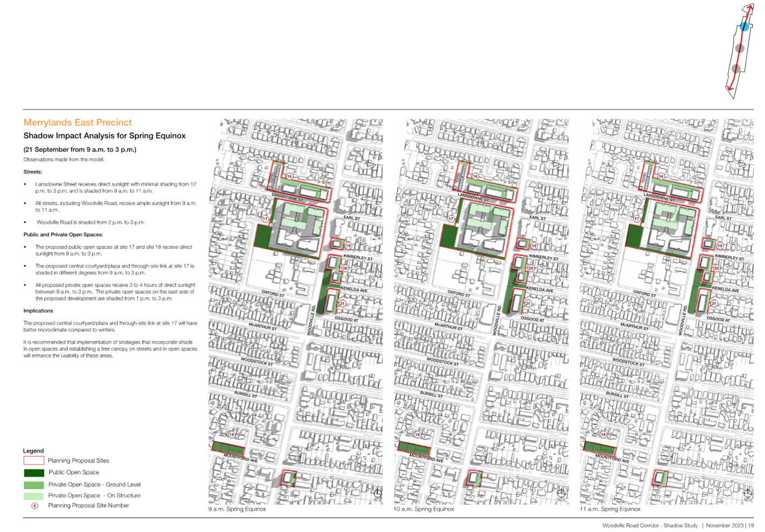
Task: Click site number 18 marker on 11 a.m. map
Action: tap(604, 435)
